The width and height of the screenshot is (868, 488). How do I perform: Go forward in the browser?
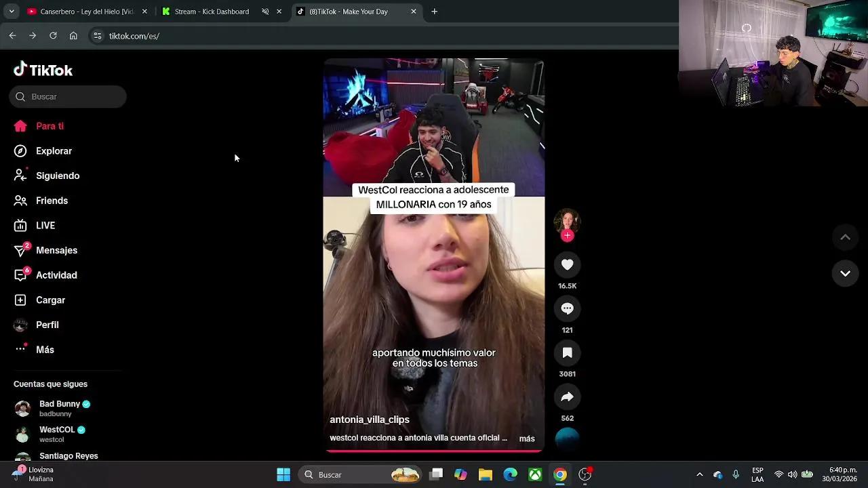point(33,36)
